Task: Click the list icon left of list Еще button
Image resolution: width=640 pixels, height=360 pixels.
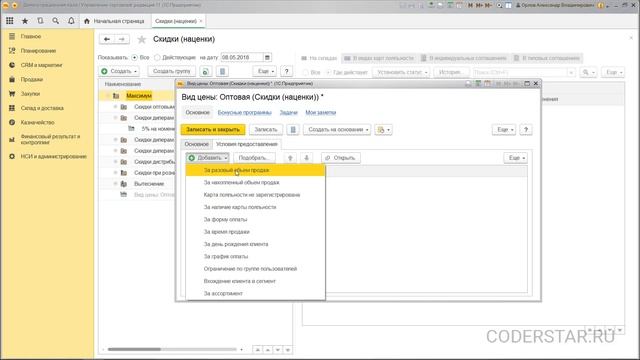Action: tap(222, 71)
